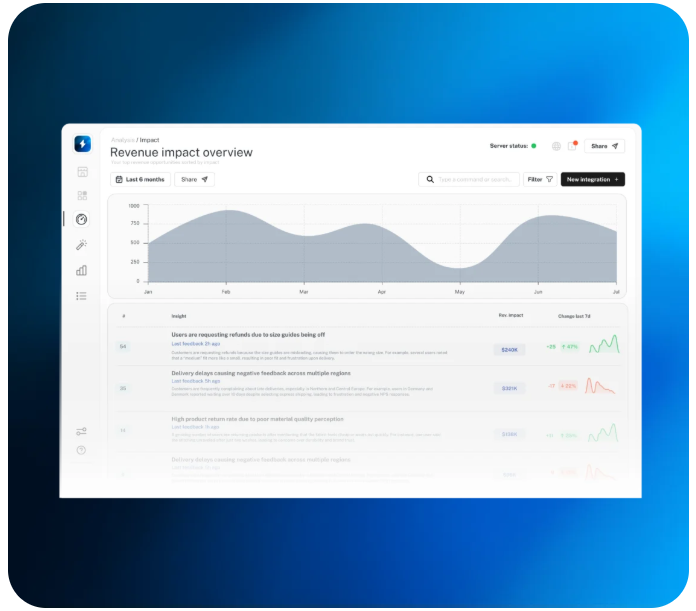Open the bar chart sidebar icon
The image size is (696, 611).
click(x=82, y=270)
